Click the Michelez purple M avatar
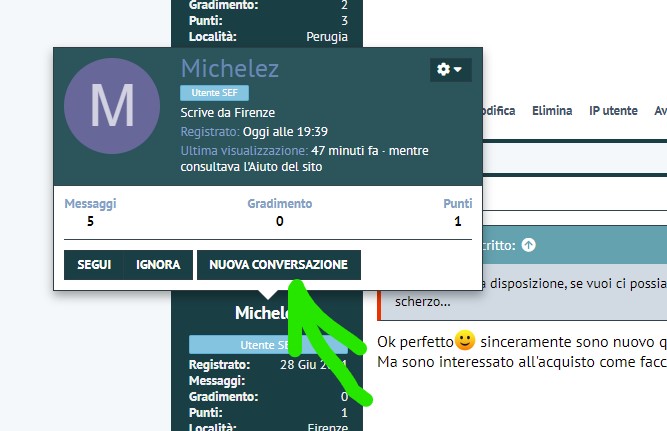Image resolution: width=667 pixels, height=431 pixels. [x=112, y=106]
